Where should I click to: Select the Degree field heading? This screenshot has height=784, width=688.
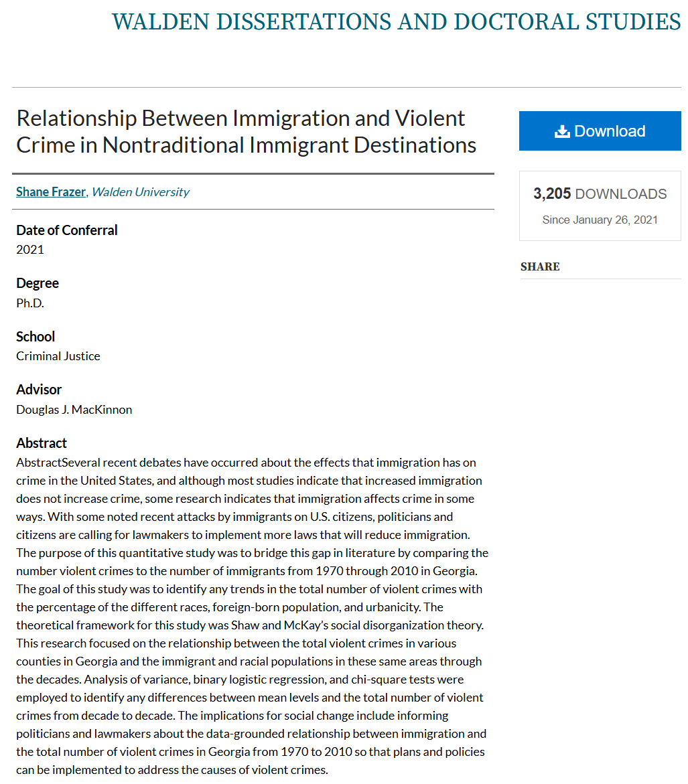pyautogui.click(x=38, y=283)
